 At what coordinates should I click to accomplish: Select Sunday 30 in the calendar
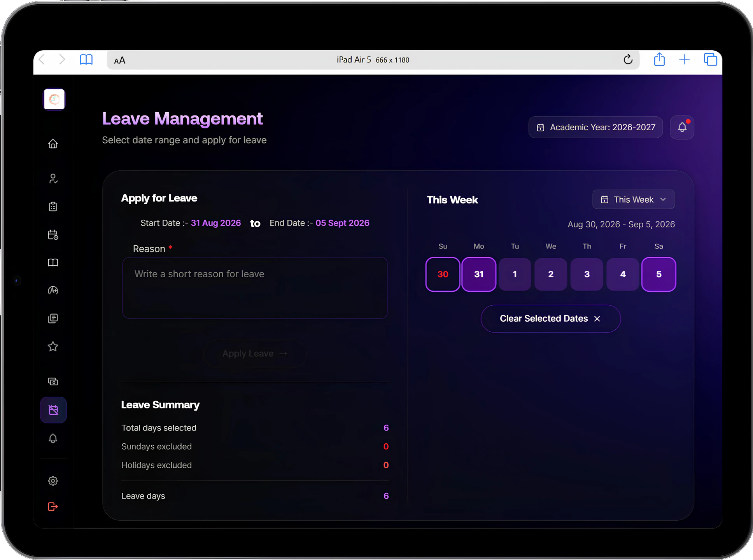pos(443,274)
